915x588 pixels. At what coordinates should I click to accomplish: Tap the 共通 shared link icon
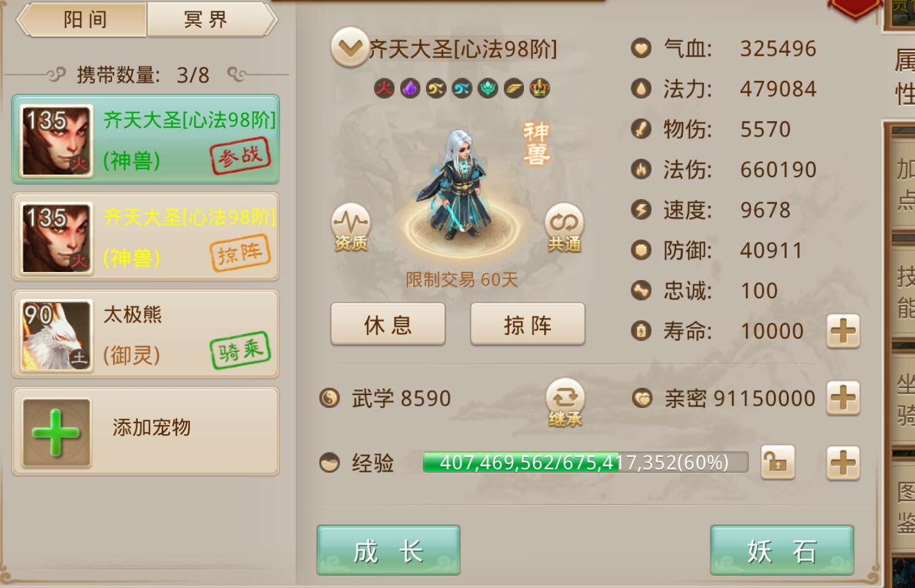(x=564, y=228)
